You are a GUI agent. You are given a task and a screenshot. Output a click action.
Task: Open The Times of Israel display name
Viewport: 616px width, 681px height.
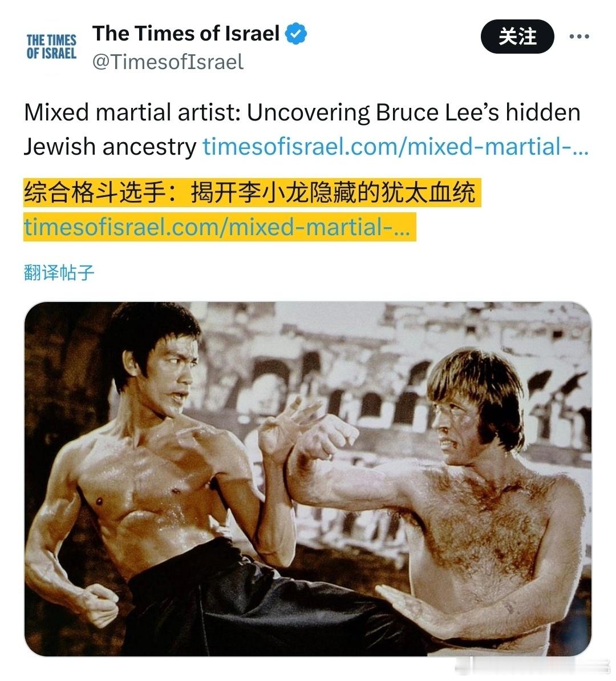point(187,34)
